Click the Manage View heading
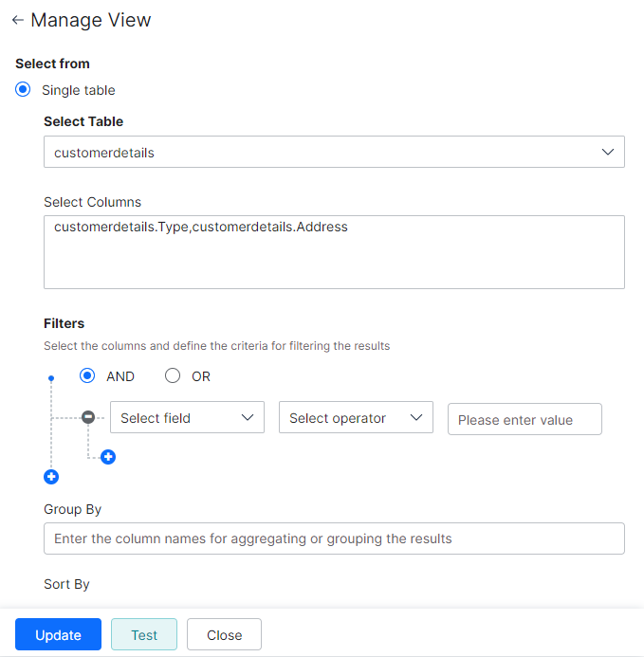Screen dimensions: 644x657 [x=91, y=20]
